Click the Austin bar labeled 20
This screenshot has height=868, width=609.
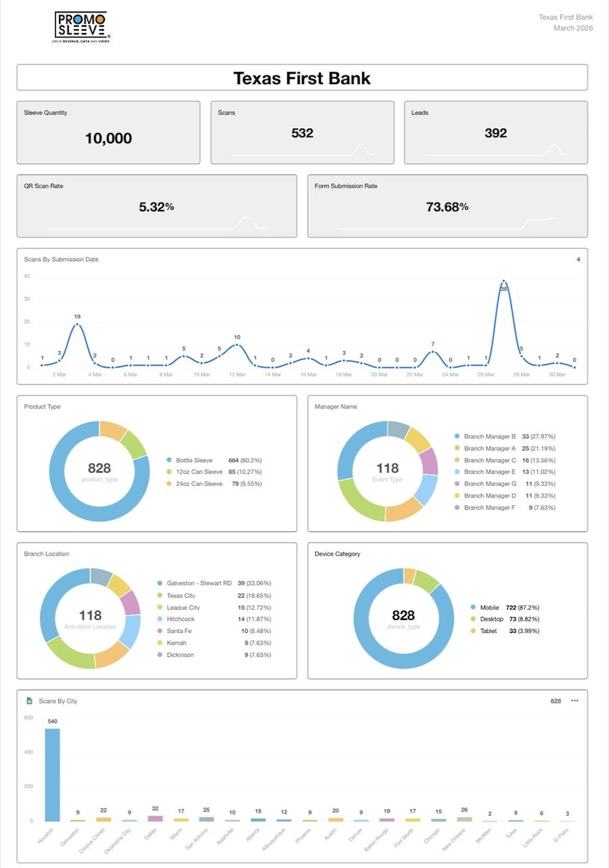pos(336,819)
